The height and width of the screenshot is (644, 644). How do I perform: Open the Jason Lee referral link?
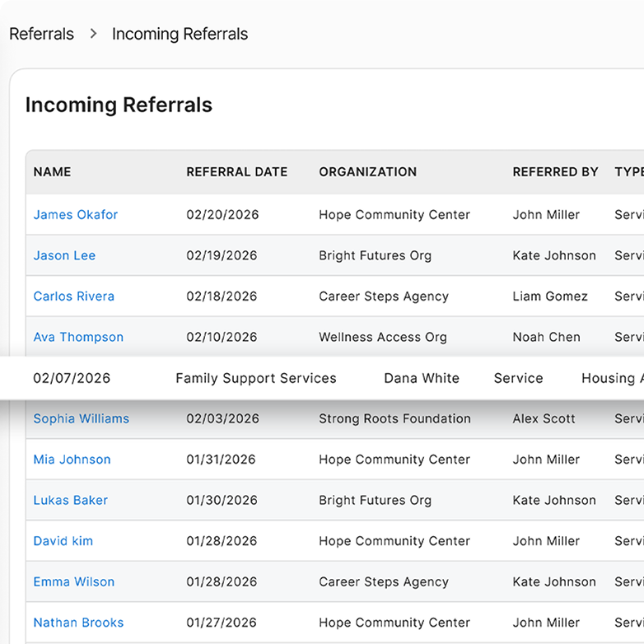click(64, 255)
